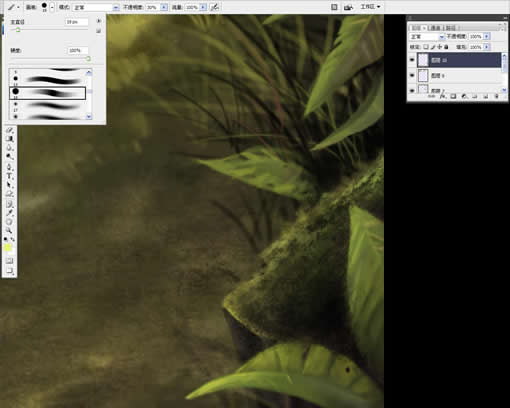Toggle visibility of the second layer

412,76
